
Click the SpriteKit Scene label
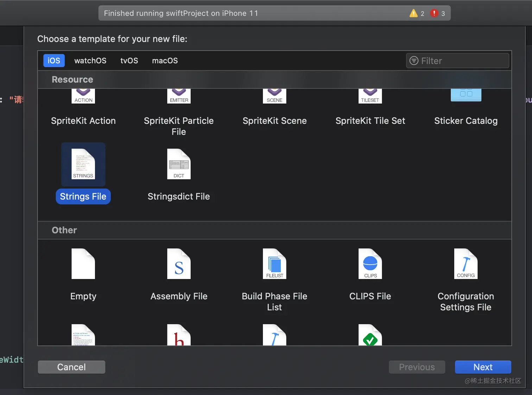coord(274,121)
